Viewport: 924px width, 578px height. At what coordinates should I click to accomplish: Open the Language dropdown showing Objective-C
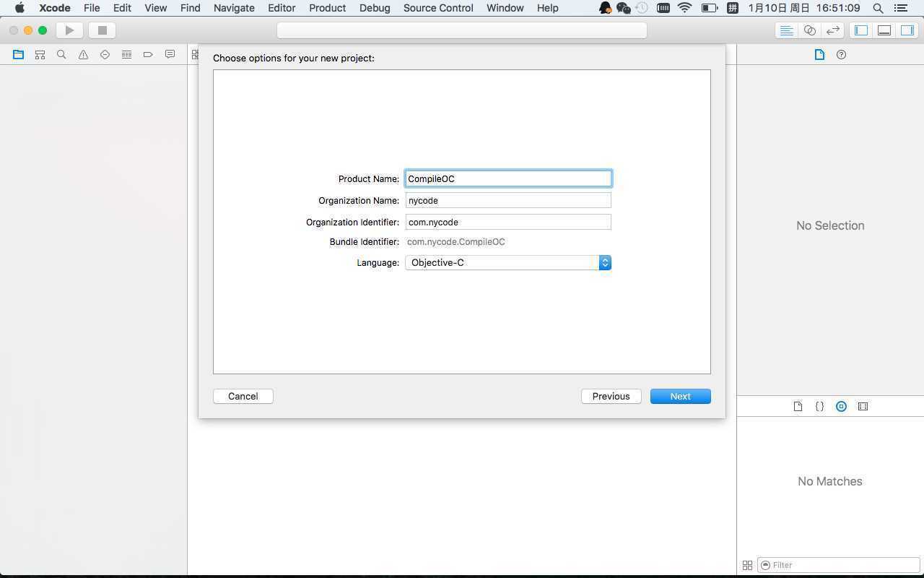(508, 262)
